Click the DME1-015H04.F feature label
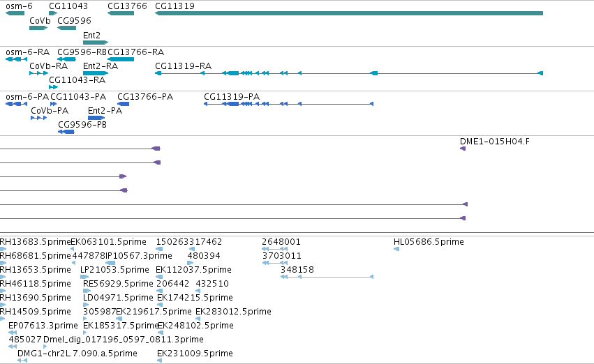This screenshot has height=364, width=594. 495,142
